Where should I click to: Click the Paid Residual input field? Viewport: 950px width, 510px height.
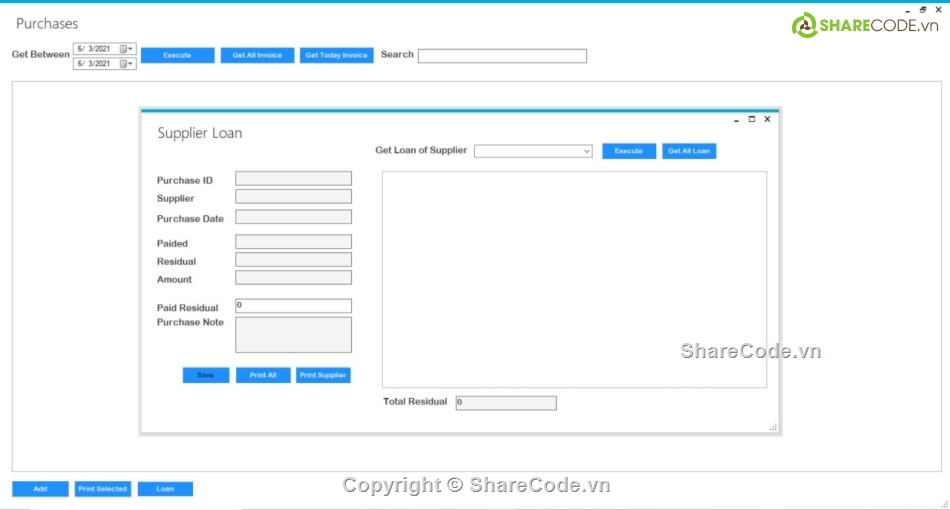point(293,306)
